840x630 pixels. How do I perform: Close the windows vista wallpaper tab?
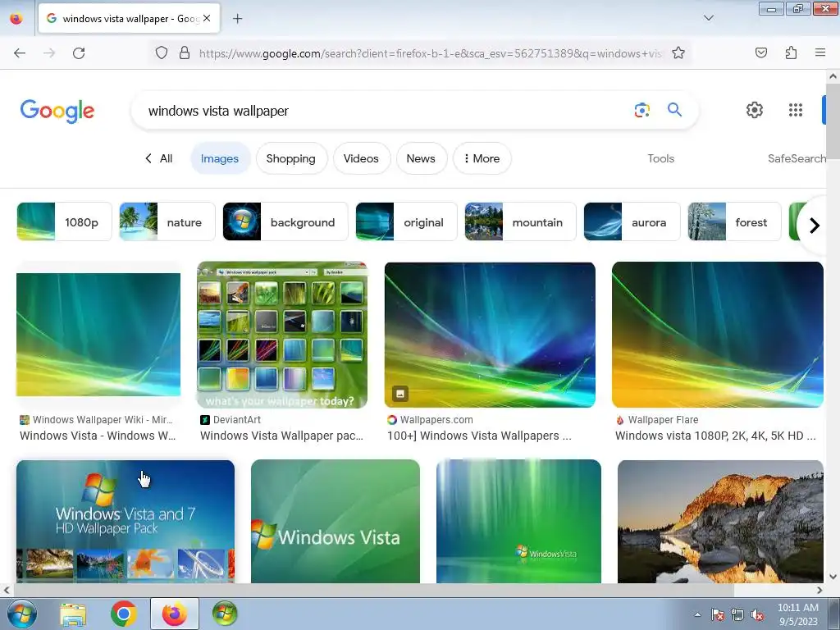(x=207, y=18)
